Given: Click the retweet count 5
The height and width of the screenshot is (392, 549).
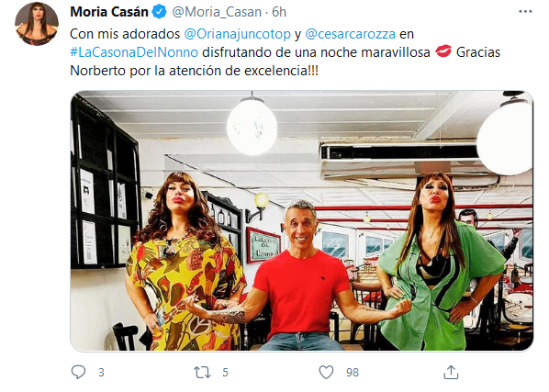Looking at the screenshot, I should point(225,373).
